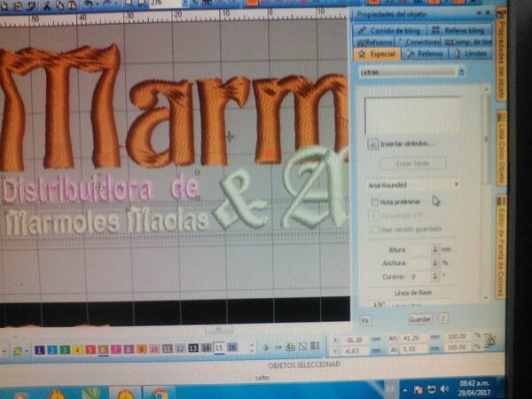Pin the Propiedades del objeto panel
Viewport: 532px width, 399px height.
(x=479, y=12)
